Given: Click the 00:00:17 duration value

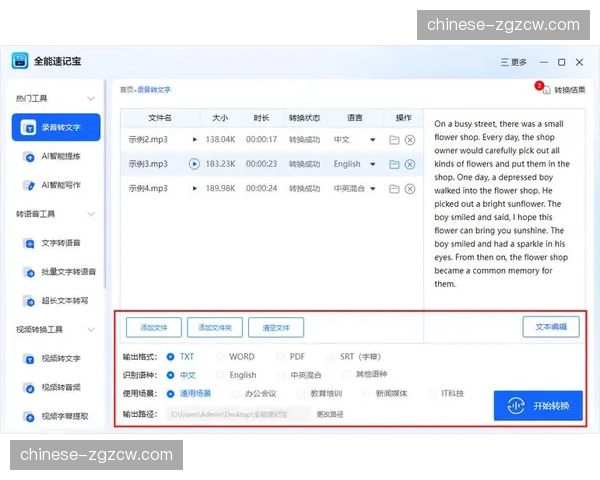Looking at the screenshot, I should tap(261, 140).
